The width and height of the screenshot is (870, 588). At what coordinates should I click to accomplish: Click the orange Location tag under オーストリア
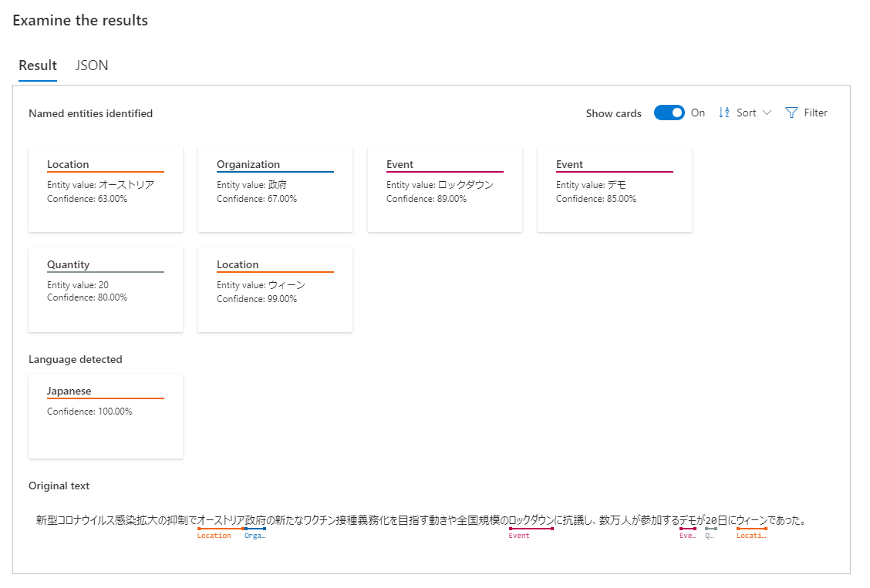(214, 536)
